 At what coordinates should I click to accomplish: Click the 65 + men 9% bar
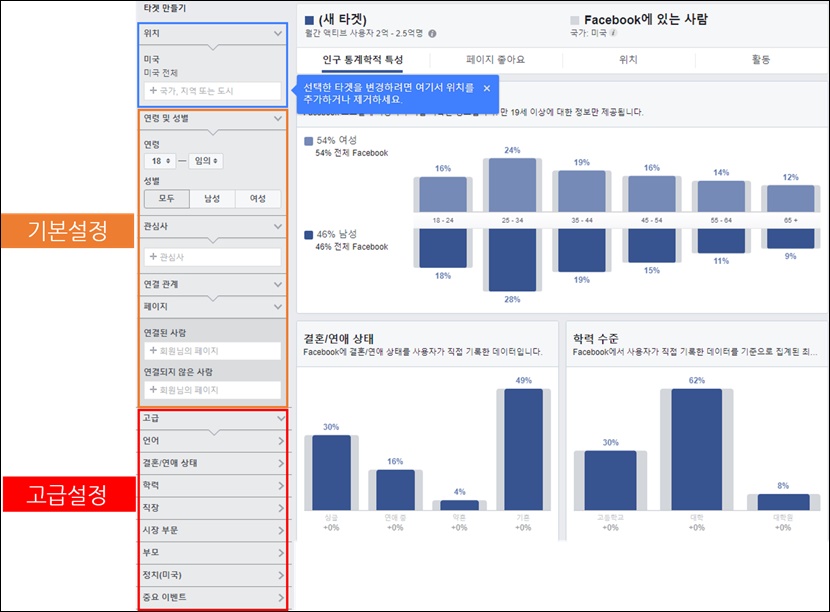pos(790,239)
